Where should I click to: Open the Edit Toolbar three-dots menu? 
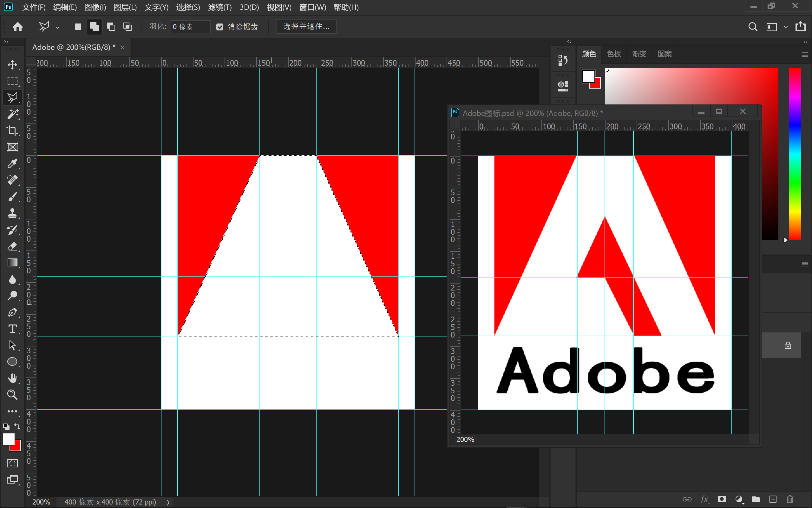coord(12,411)
